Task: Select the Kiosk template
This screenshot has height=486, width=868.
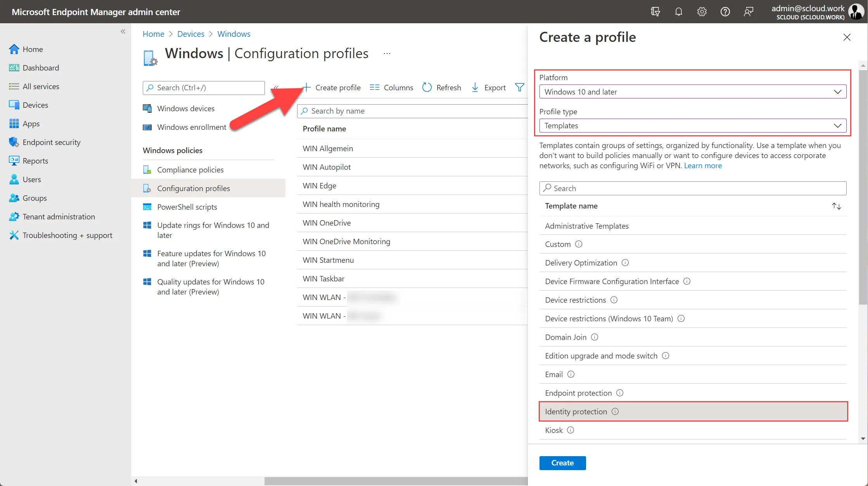Action: (x=693, y=430)
